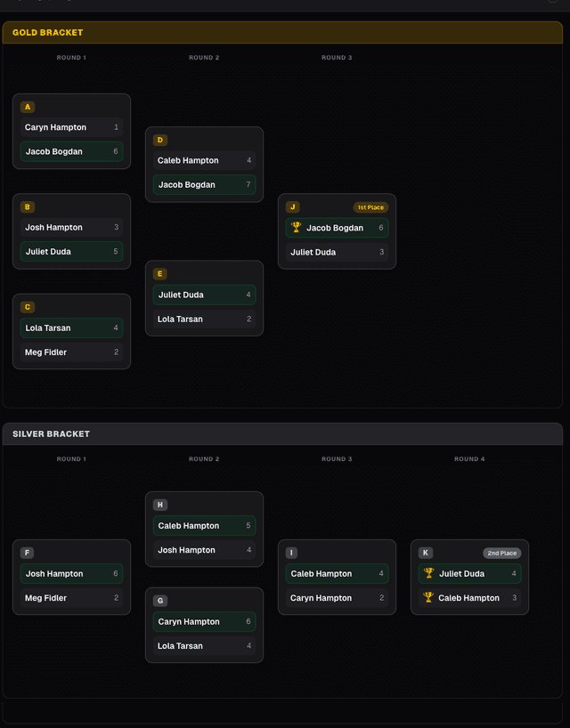Click Caryn Hampton's row in match G
Screen dimensions: 570x728
click(204, 622)
